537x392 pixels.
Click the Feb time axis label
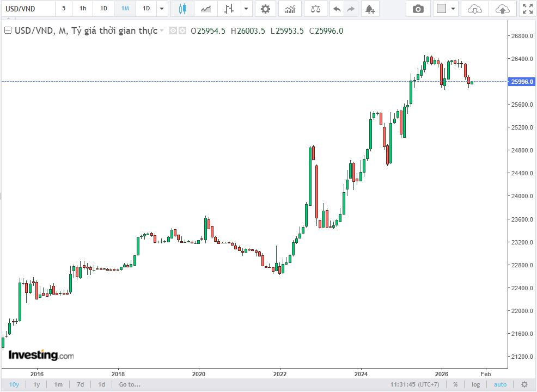click(x=486, y=374)
